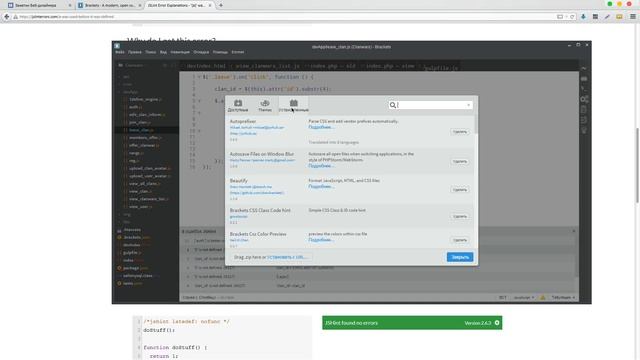Click the browser page vertical scrollbar
Image resolution: width=640 pixels, height=360 pixels.
[x=637, y=165]
